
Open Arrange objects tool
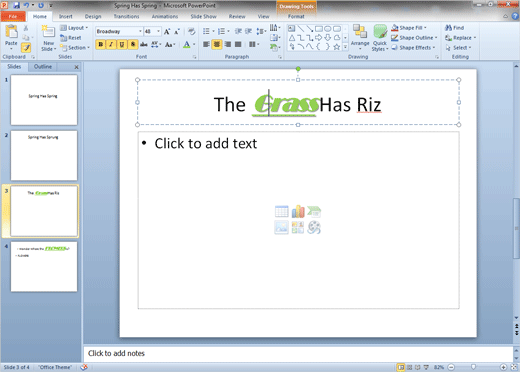[x=360, y=37]
